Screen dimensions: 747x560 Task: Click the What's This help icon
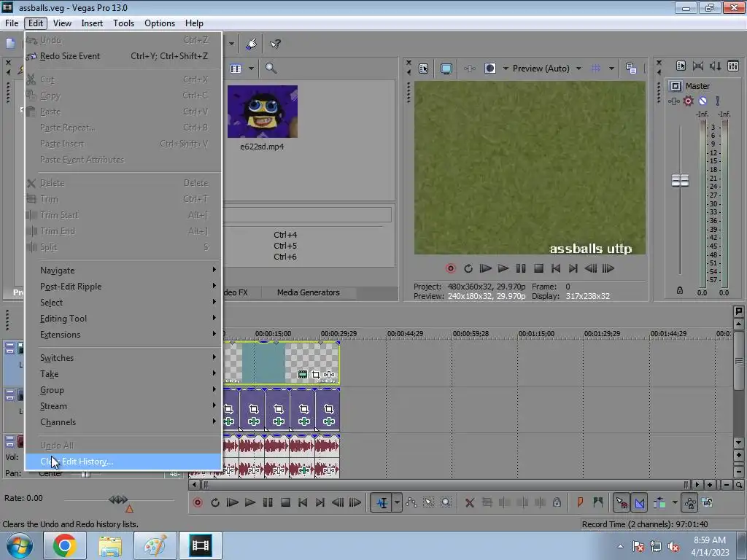(x=275, y=44)
